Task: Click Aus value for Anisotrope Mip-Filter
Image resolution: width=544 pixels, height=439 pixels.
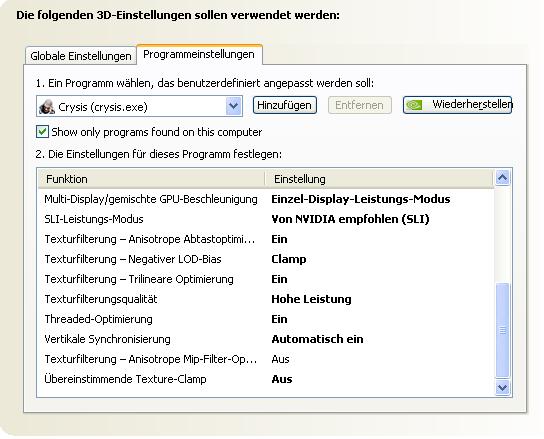Action: [280, 359]
